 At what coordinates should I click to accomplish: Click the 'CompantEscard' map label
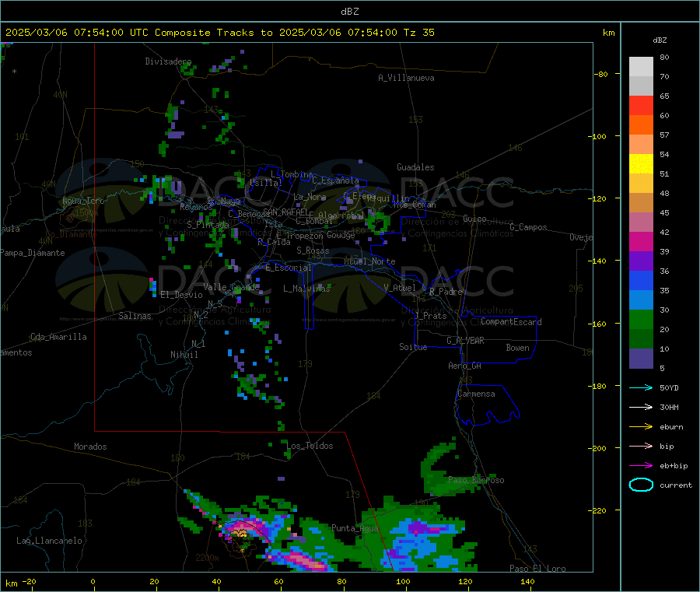click(512, 322)
